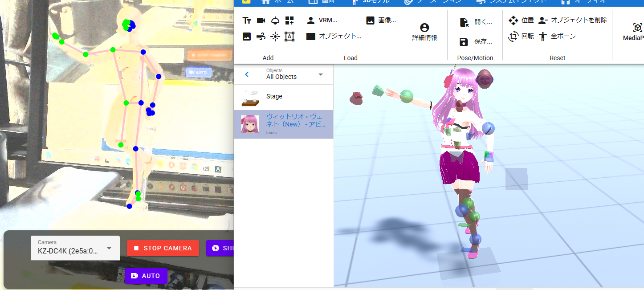The width and height of the screenshot is (644, 290).
Task: Select the dark red hand gizmo at arm's end
Action: pyautogui.click(x=356, y=98)
